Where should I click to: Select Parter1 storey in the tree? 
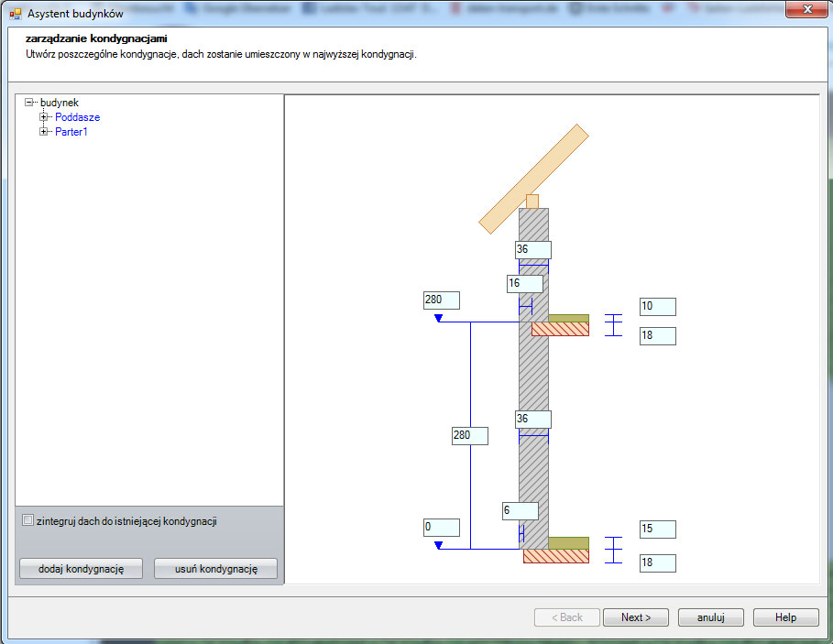pyautogui.click(x=71, y=132)
